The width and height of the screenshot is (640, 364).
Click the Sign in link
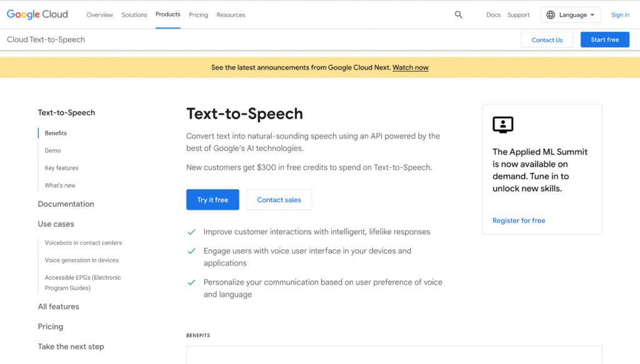(x=620, y=15)
